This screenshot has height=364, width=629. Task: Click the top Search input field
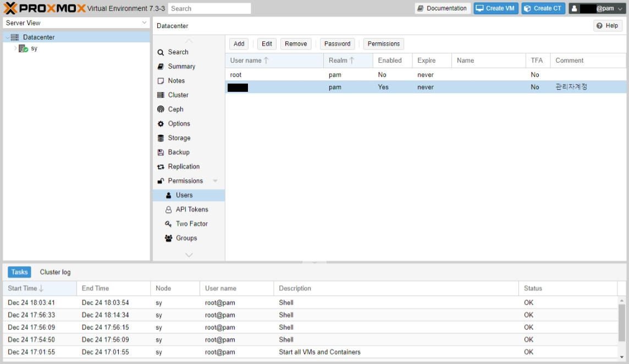209,8
